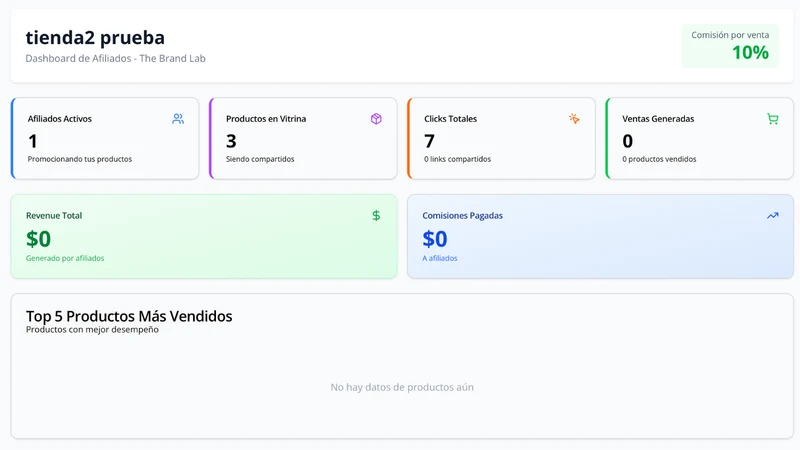Viewport: 800px width, 450px height.
Task: Click the green $0 Revenue Total amount
Action: pos(38,239)
